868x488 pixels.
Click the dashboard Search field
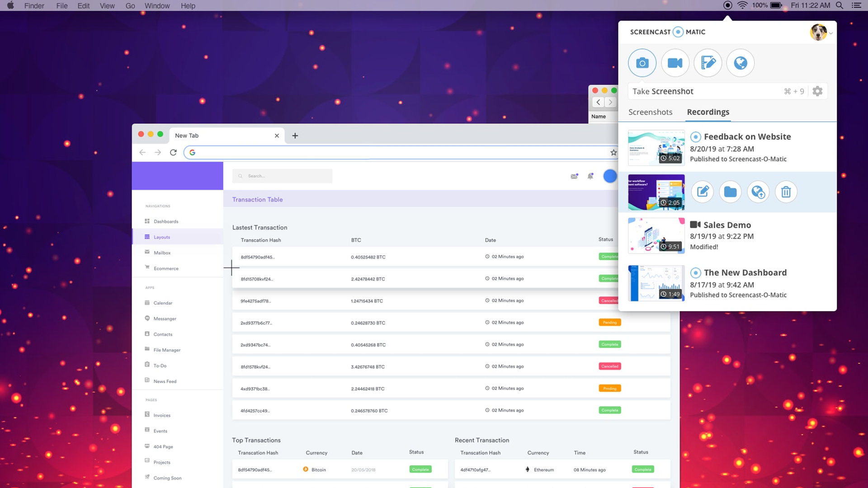282,176
